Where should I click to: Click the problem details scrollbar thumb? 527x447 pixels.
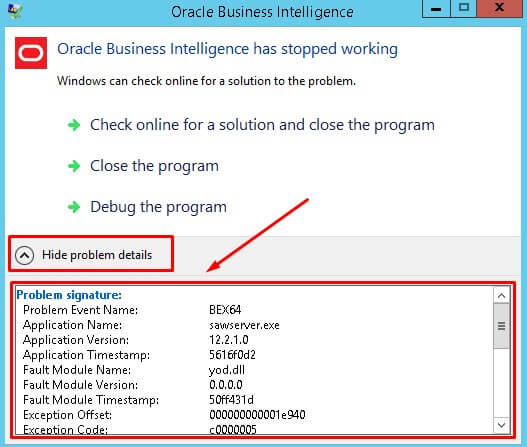point(501,326)
